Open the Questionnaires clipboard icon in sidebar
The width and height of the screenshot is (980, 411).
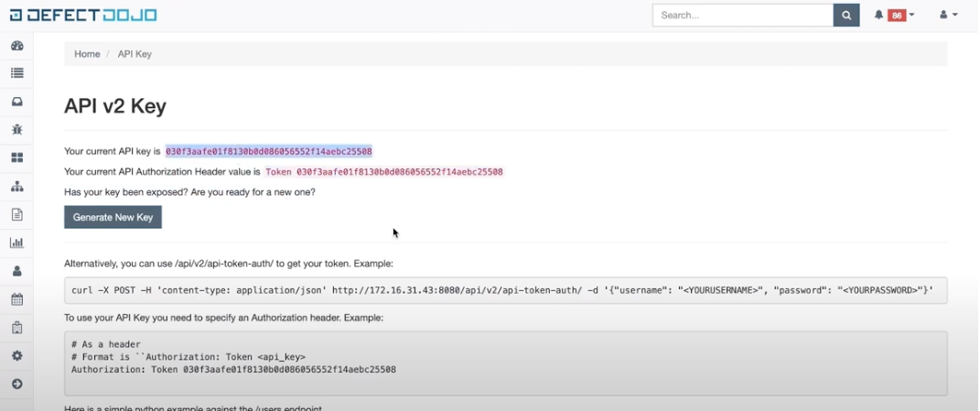pos(16,328)
